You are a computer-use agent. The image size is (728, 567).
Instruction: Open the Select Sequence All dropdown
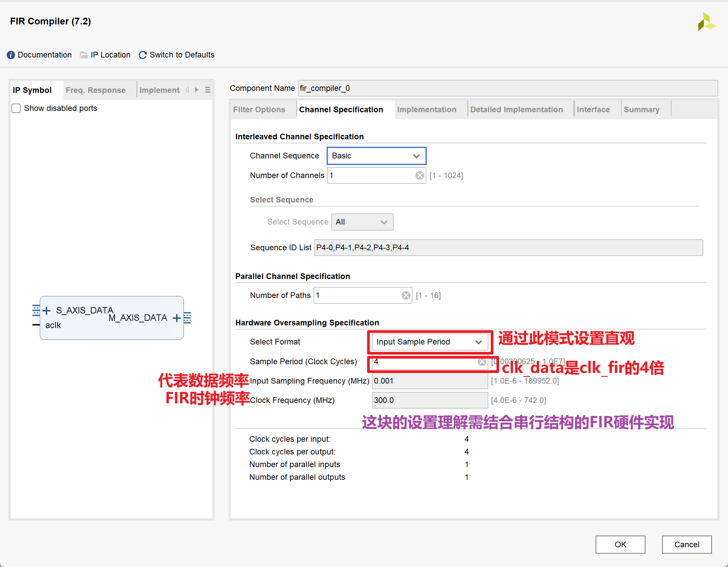362,222
